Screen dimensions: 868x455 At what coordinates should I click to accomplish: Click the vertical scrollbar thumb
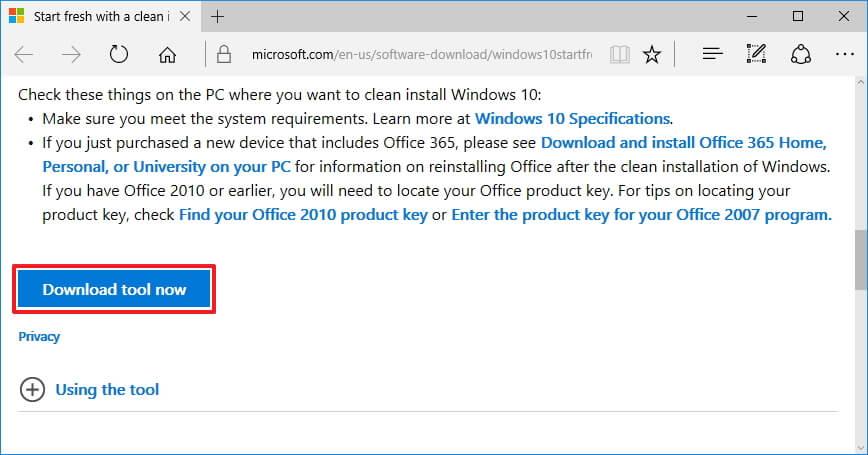[860, 260]
